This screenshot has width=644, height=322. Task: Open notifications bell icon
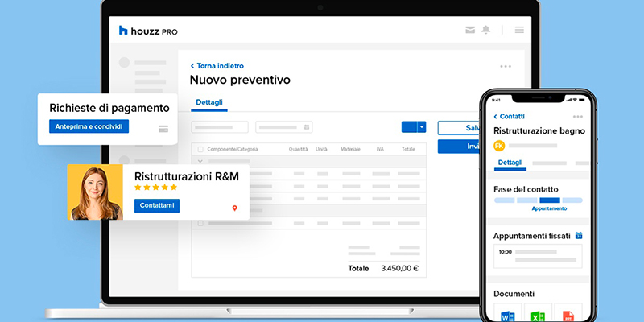tap(486, 31)
